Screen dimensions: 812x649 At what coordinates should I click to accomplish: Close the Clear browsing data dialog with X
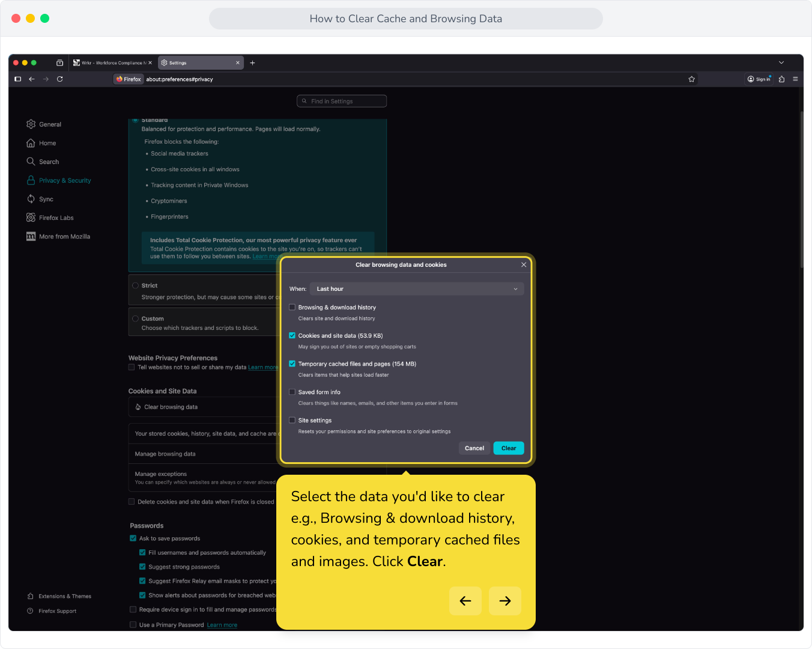(524, 265)
